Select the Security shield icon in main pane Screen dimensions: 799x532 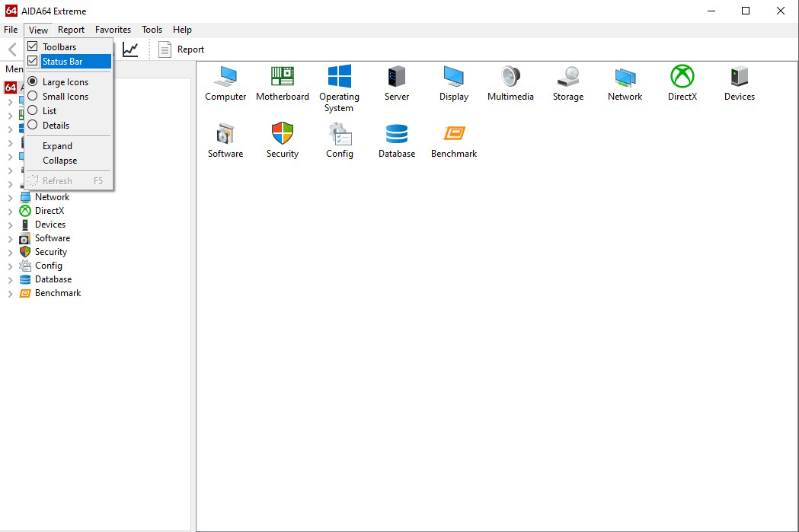(x=283, y=134)
